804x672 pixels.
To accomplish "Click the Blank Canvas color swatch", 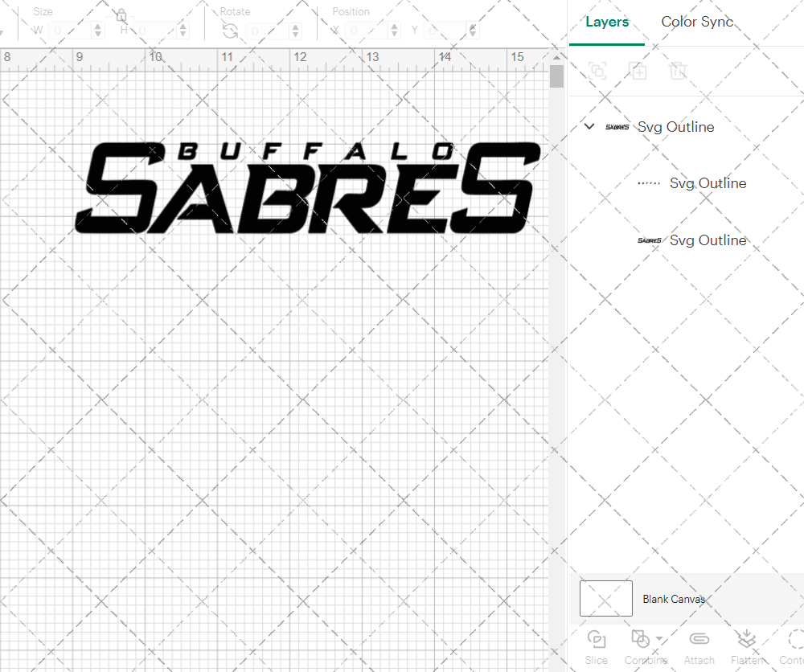I will pos(605,598).
